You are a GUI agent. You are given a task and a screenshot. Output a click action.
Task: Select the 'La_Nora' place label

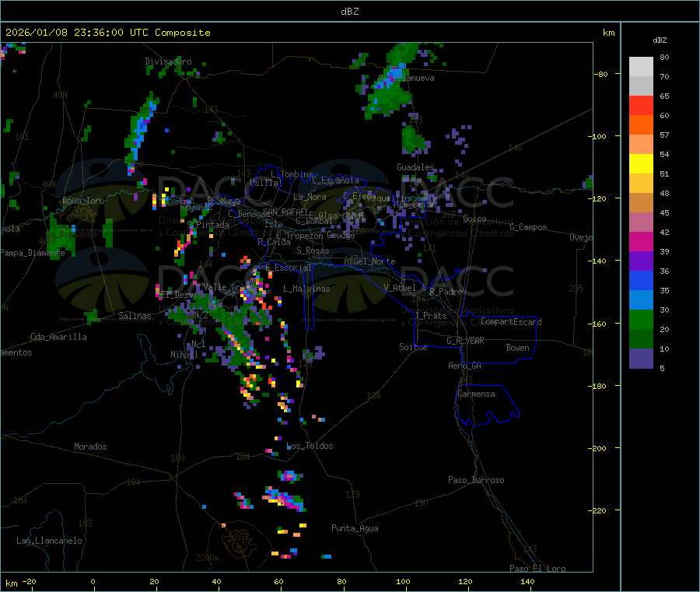click(x=310, y=197)
